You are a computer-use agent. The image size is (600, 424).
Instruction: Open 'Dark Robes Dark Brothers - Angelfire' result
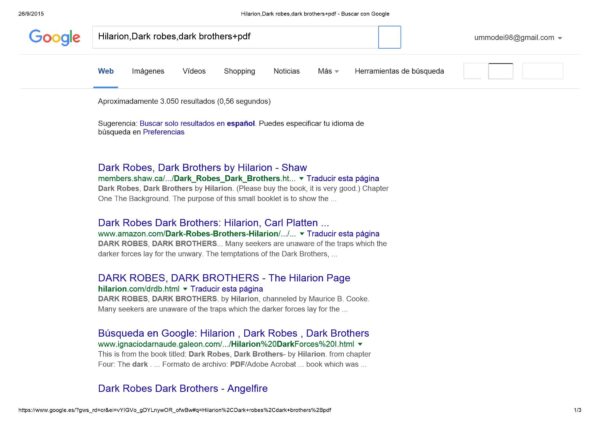(x=183, y=388)
